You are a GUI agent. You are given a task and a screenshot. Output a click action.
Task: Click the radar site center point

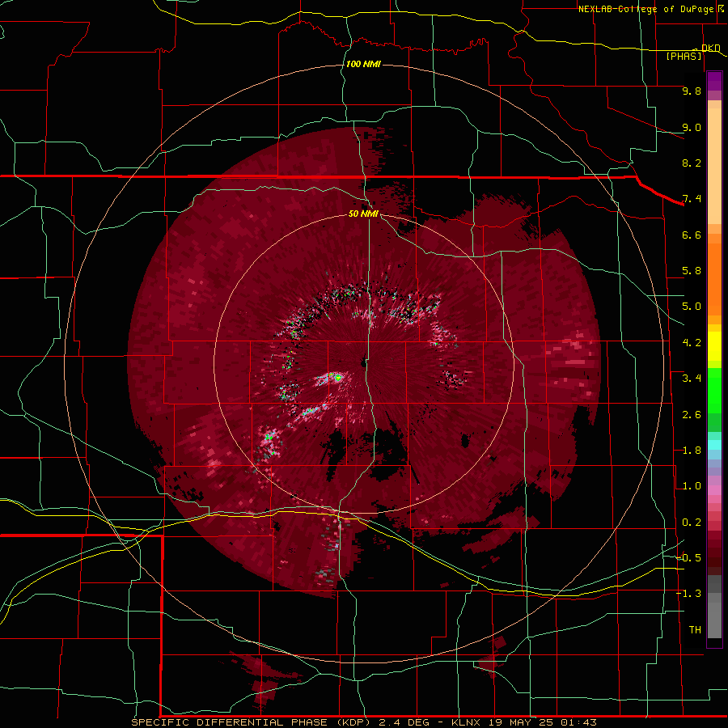coord(363,363)
